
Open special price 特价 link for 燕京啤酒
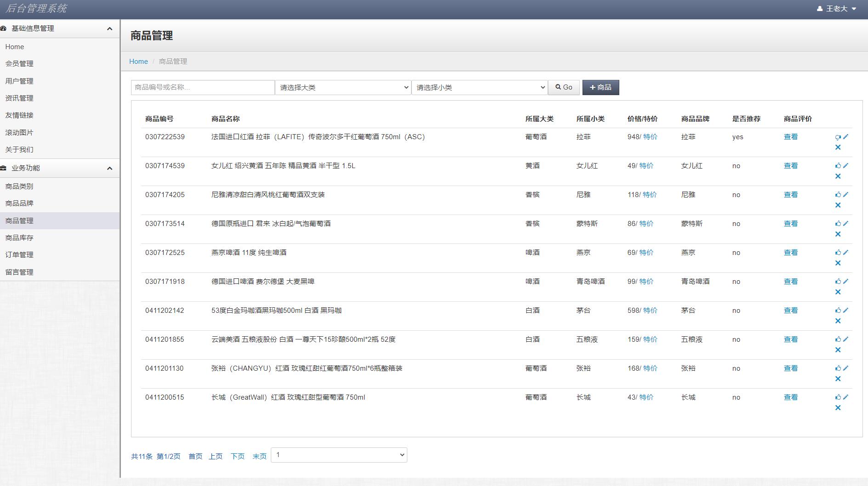[x=645, y=252]
